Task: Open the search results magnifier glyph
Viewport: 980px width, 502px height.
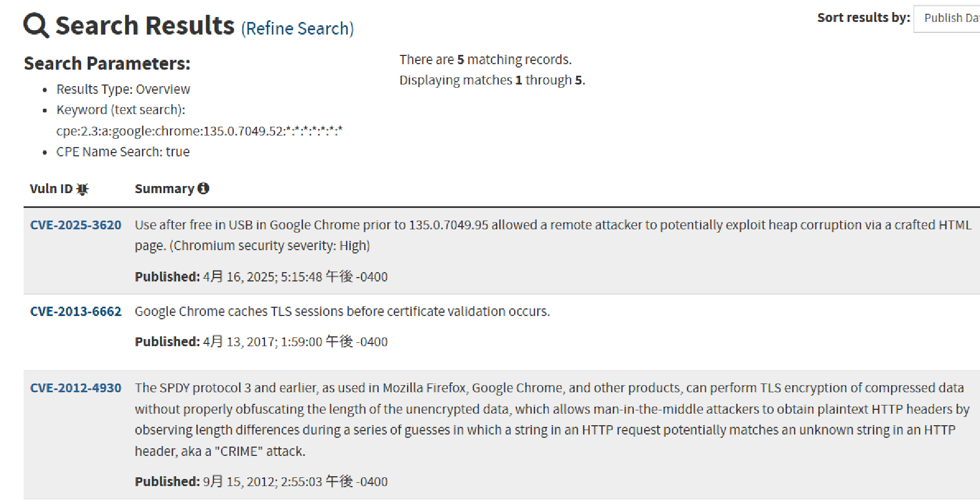Action: [35, 24]
